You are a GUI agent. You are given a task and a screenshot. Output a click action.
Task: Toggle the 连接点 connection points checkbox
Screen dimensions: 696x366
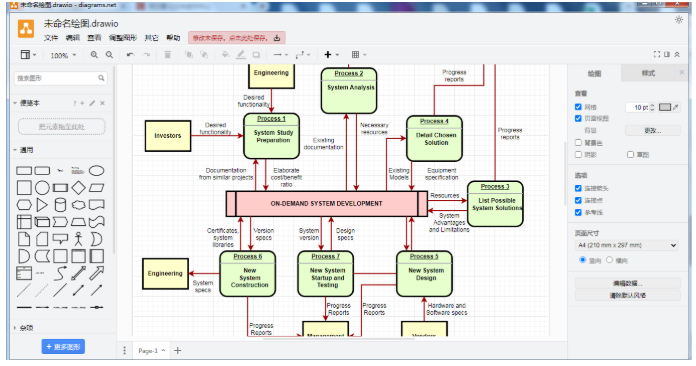[578, 200]
